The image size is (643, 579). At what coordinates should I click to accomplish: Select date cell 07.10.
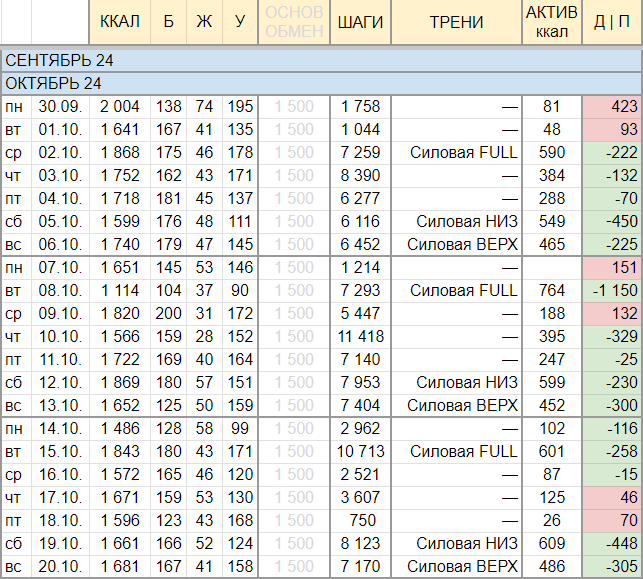coord(60,268)
